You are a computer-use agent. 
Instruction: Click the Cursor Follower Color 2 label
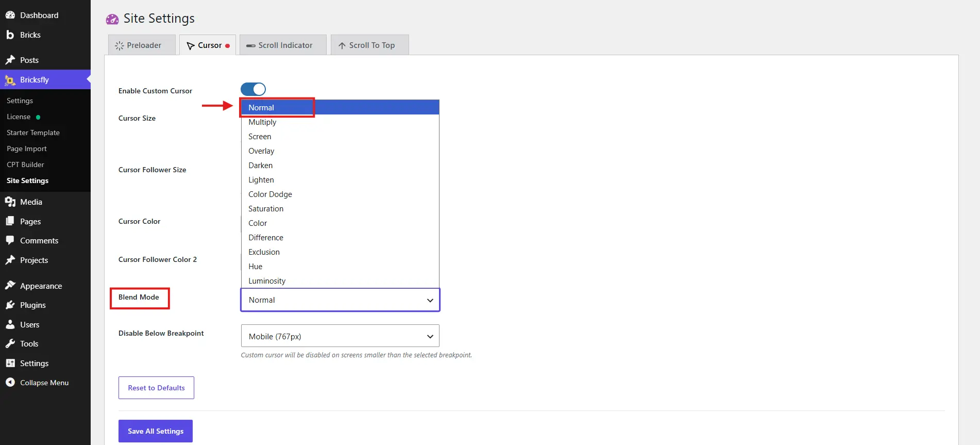[158, 259]
